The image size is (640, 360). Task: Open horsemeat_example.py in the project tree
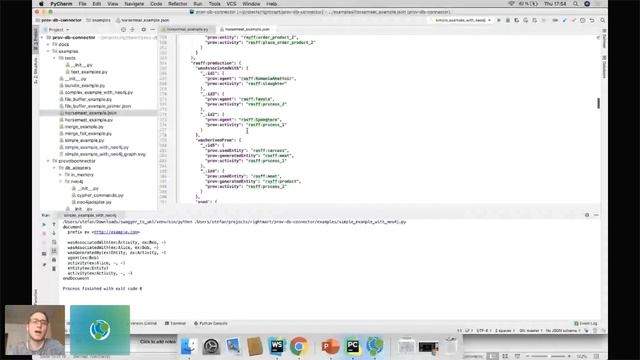tap(89, 120)
